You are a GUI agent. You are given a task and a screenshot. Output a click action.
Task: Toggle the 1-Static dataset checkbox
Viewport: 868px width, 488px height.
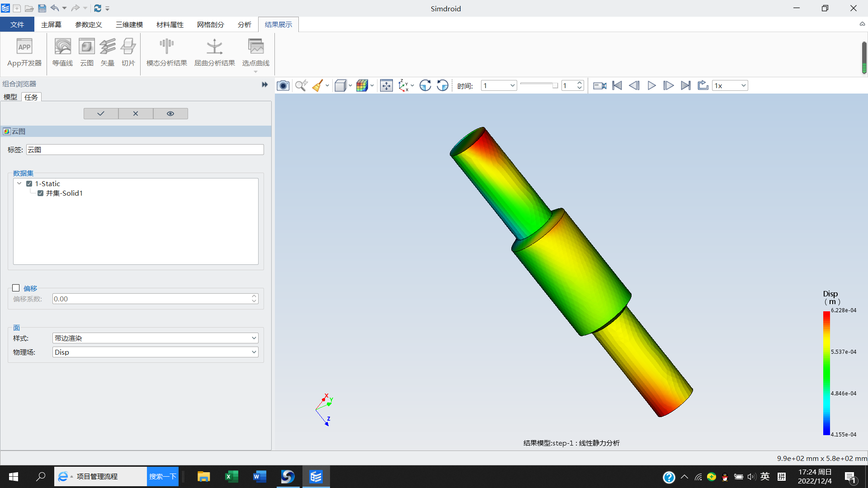click(29, 184)
